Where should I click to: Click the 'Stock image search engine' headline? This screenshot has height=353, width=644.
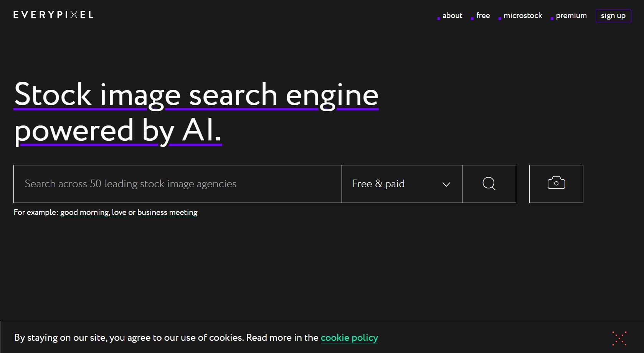[196, 95]
